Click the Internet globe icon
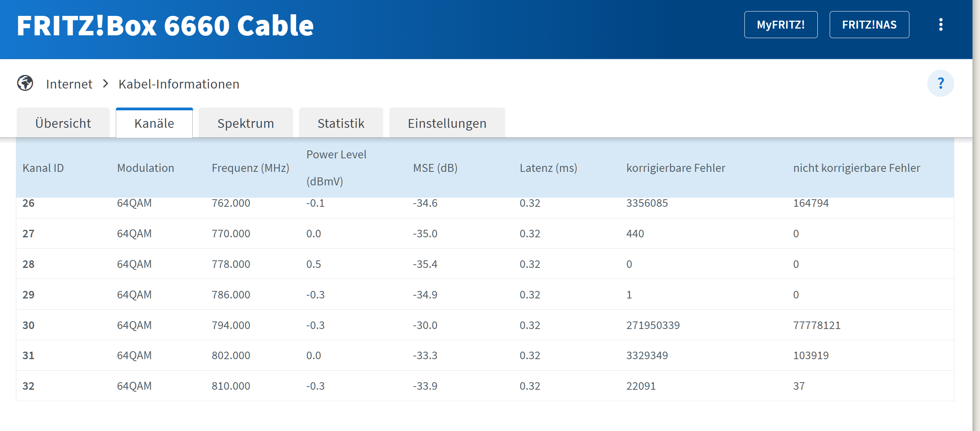Screen dimensions: 980x431 [25, 83]
